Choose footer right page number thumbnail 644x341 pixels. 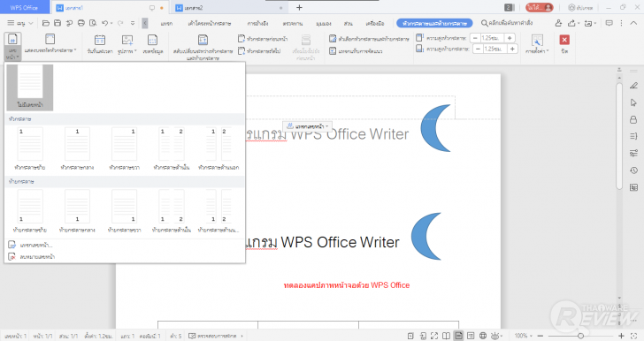[x=124, y=211]
